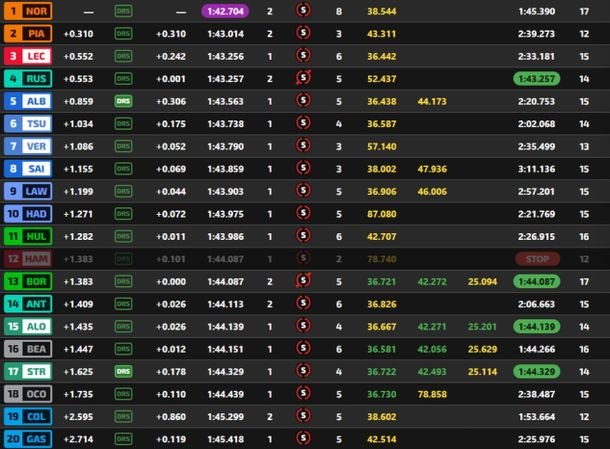Click the purple 1:42.704 fastest lap badge
Screen dimensions: 610x449
226,10
